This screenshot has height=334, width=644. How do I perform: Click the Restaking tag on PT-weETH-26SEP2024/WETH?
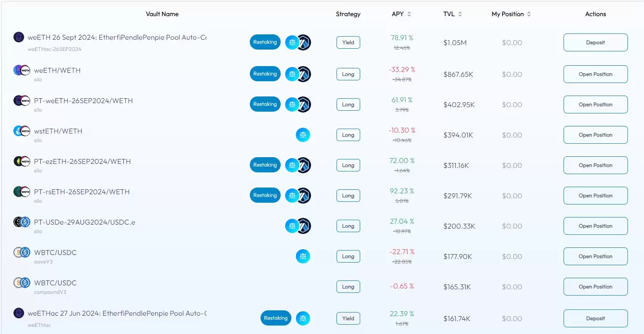click(265, 104)
